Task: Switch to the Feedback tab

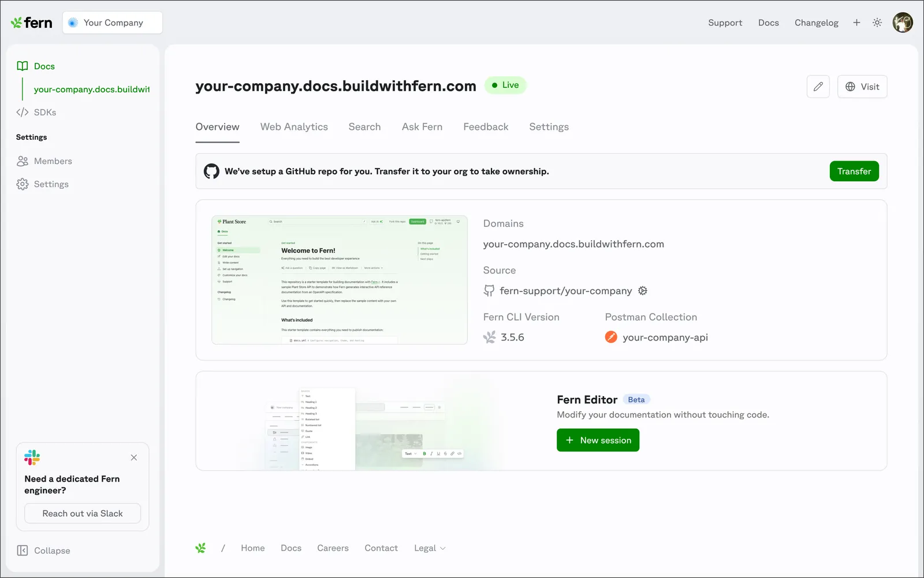Action: pyautogui.click(x=486, y=127)
